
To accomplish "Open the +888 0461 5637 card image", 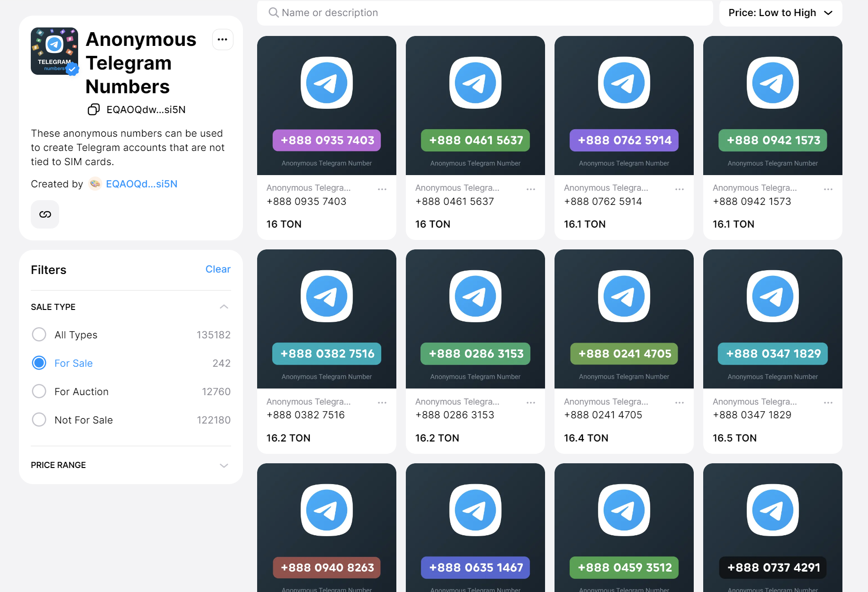I will point(475,106).
